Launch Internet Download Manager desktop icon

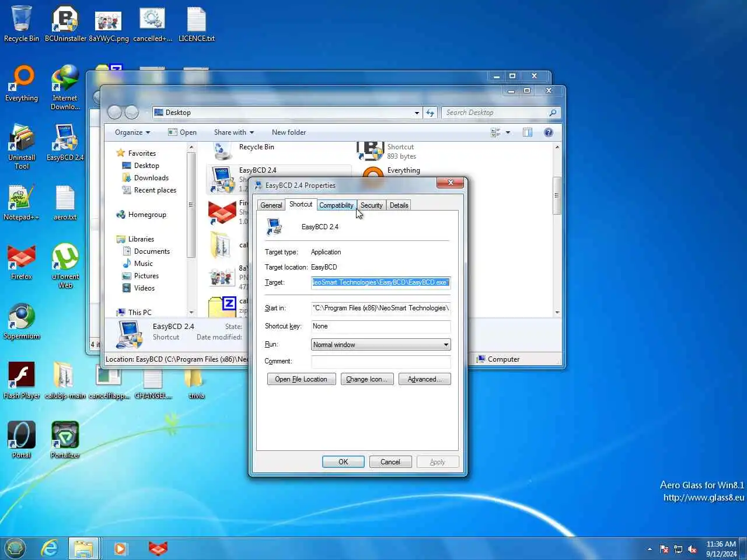click(65, 87)
